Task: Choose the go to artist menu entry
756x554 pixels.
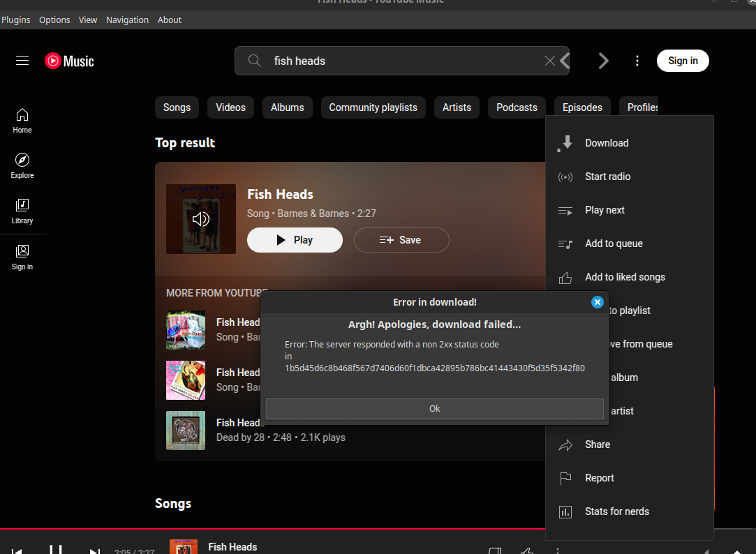Action: pyautogui.click(x=662, y=411)
